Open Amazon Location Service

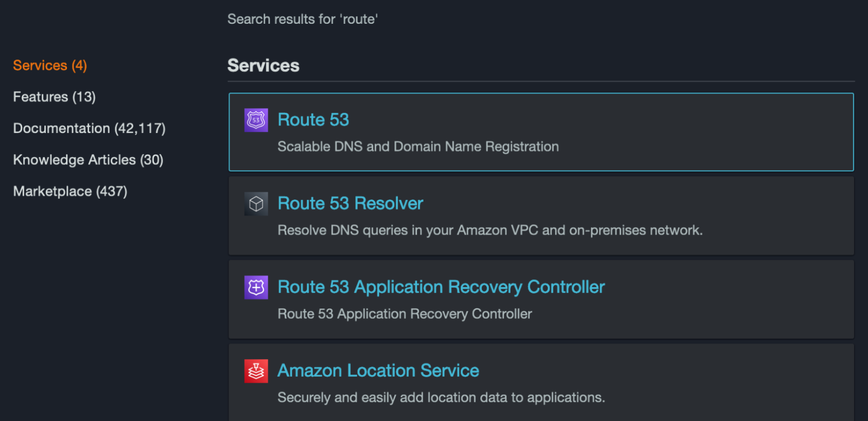[378, 371]
